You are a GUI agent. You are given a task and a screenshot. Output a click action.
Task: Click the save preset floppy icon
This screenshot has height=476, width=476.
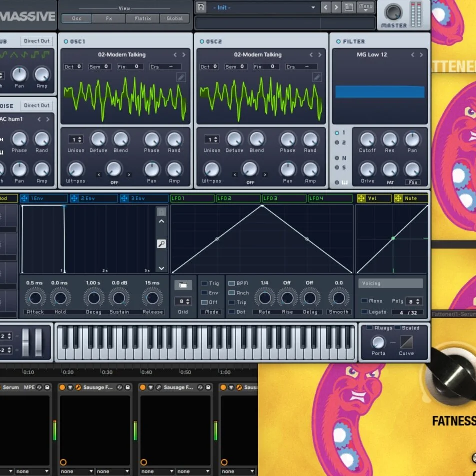[x=201, y=7]
